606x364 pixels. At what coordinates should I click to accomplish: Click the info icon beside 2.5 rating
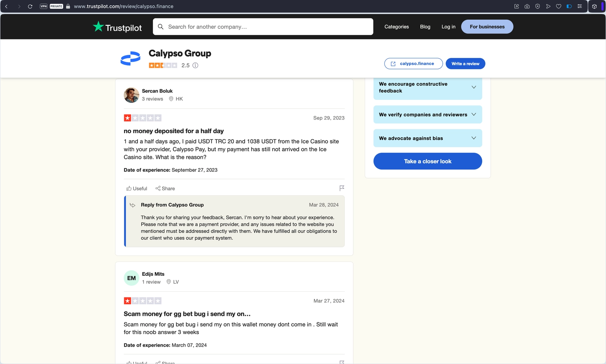195,65
